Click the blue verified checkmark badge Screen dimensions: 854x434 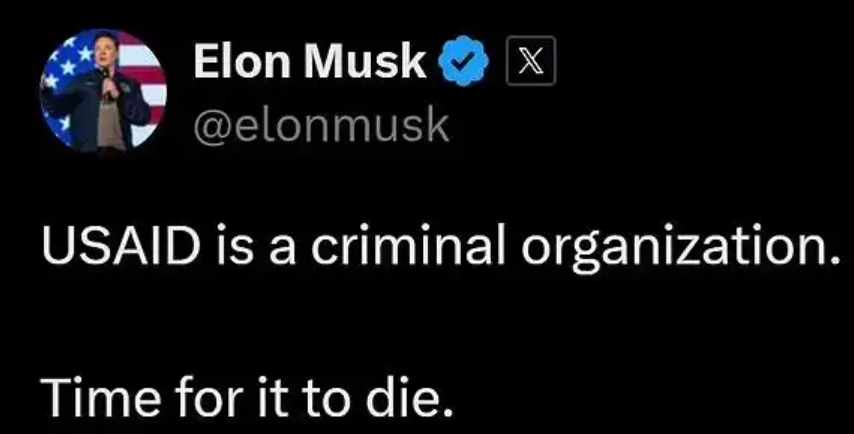463,60
